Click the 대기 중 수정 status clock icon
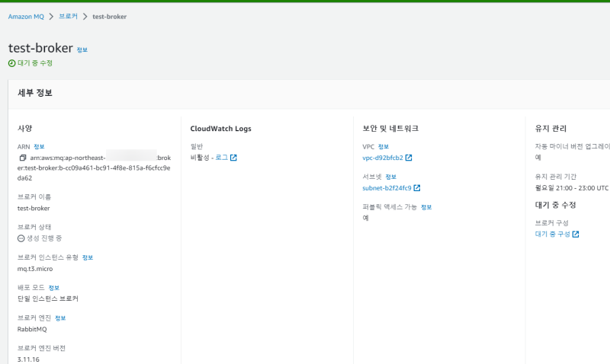610x364 pixels. [11, 63]
